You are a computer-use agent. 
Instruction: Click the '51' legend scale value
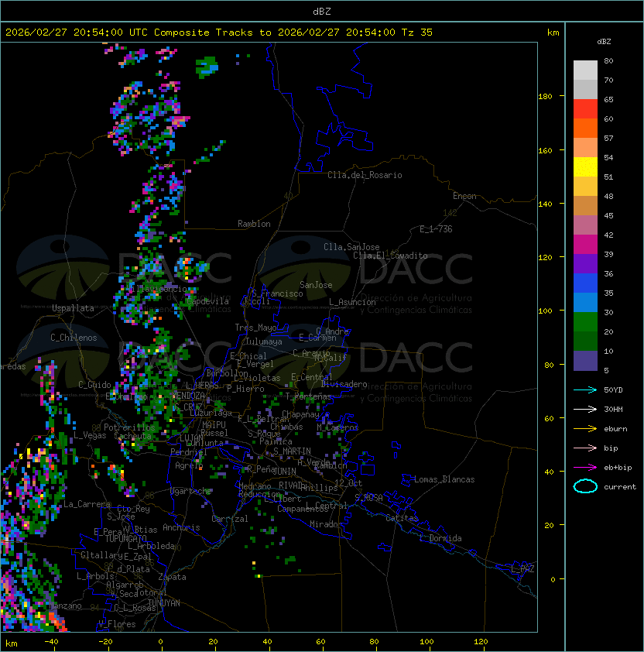click(608, 177)
